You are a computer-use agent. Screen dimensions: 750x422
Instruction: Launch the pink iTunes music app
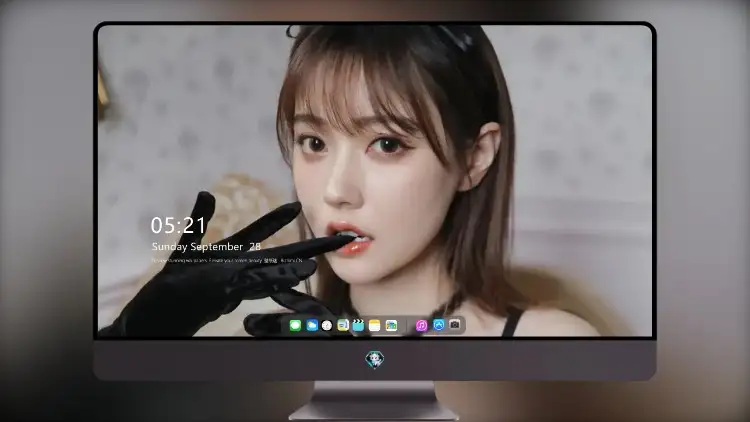pyautogui.click(x=421, y=325)
